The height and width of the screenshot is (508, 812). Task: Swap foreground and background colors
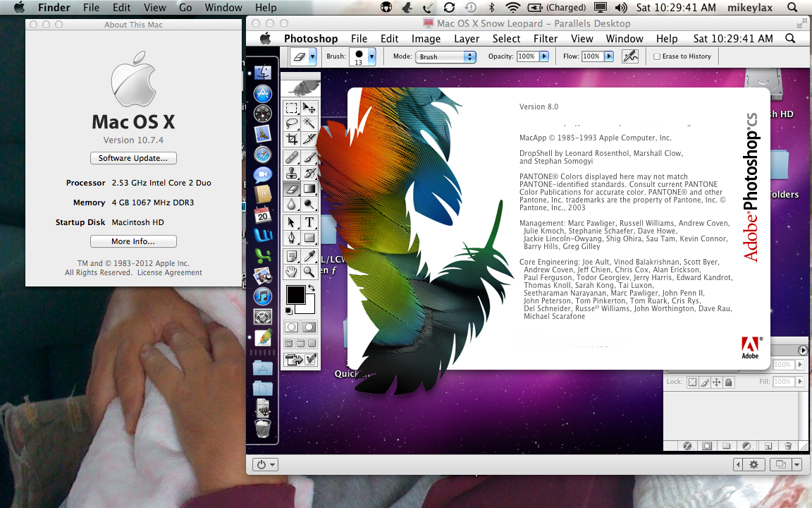pyautogui.click(x=311, y=287)
